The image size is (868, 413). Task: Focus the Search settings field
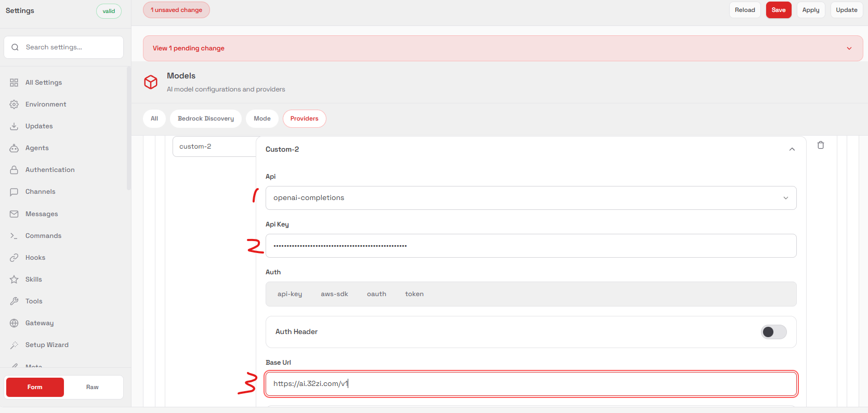point(63,47)
